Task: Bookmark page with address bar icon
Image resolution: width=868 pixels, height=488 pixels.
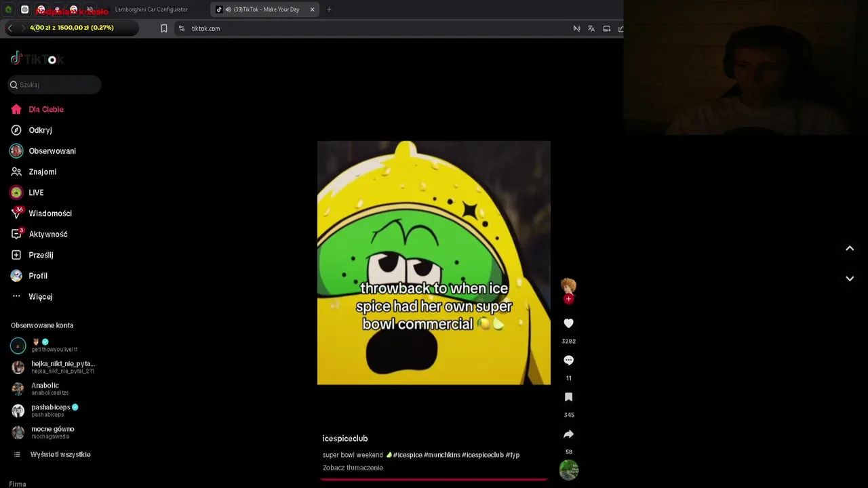Action: pyautogui.click(x=164, y=28)
